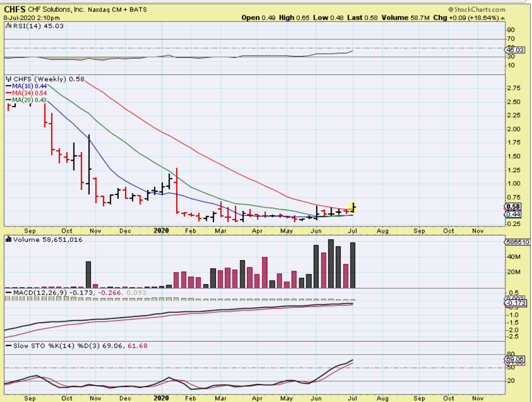Click the Jun label on the bottom date axis

coord(316,398)
